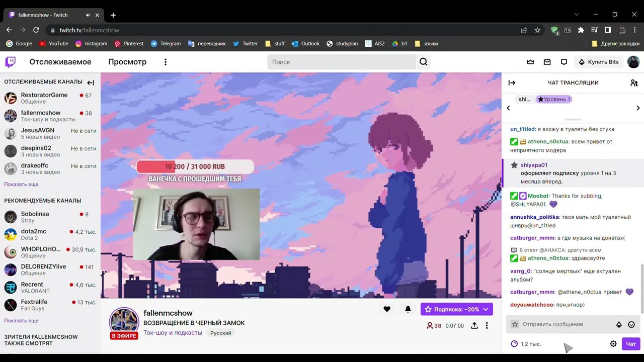Open Telegram bookmark
The height and width of the screenshot is (362, 644).
point(166,44)
